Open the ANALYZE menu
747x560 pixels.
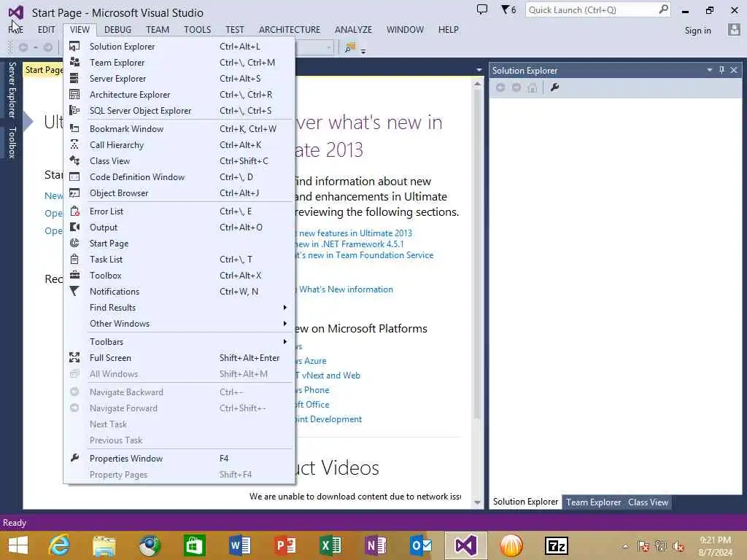coord(353,29)
